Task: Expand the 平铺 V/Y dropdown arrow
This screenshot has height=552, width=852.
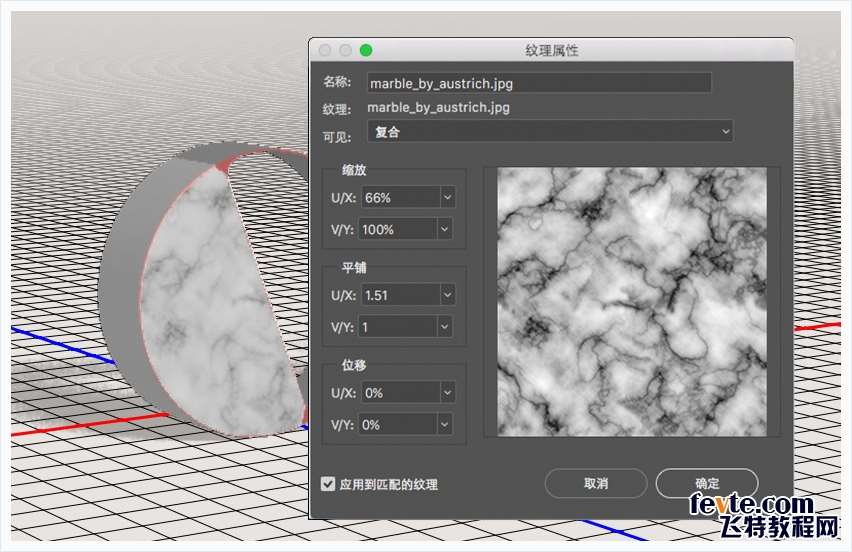Action: click(x=444, y=327)
